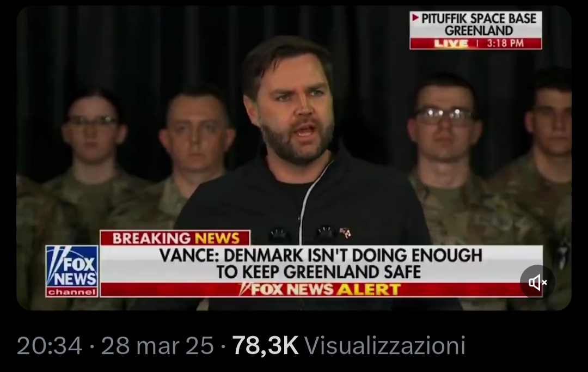Click the red arrow beside Pituffik Space Base
This screenshot has height=372, width=588.
(415, 17)
